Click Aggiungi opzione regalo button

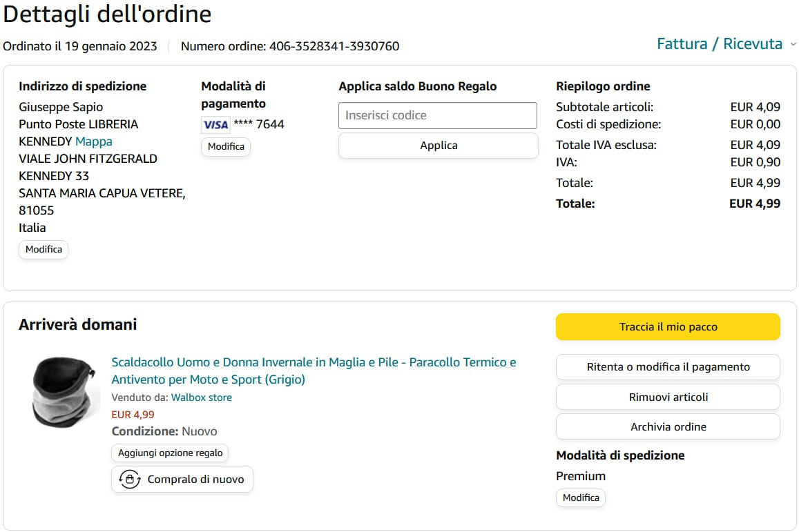(x=170, y=453)
